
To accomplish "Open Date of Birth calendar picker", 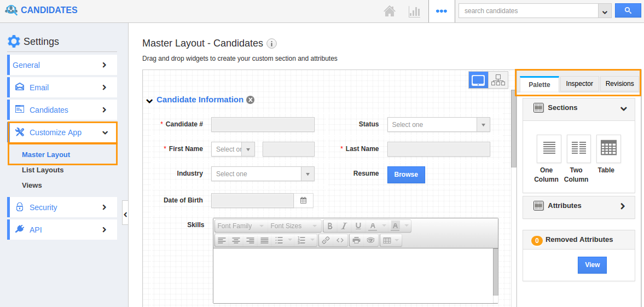I will coord(303,201).
